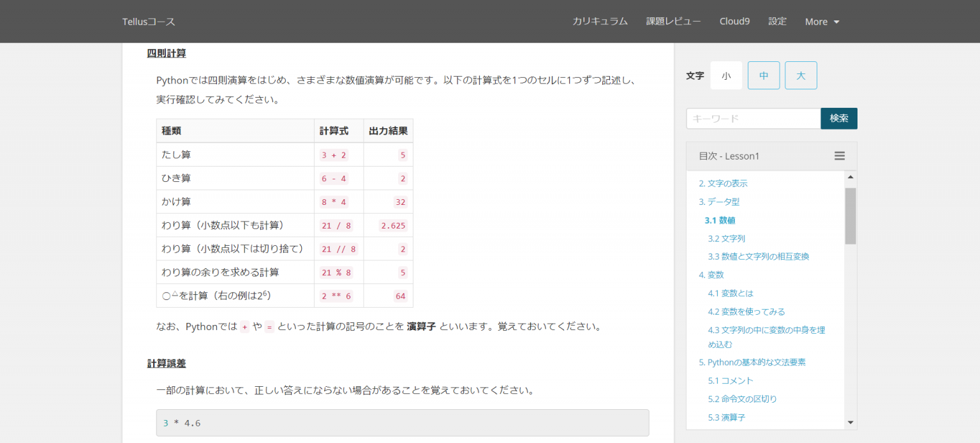This screenshot has width=980, height=443.
Task: Click the contents scrollbar up arrow
Action: click(850, 177)
